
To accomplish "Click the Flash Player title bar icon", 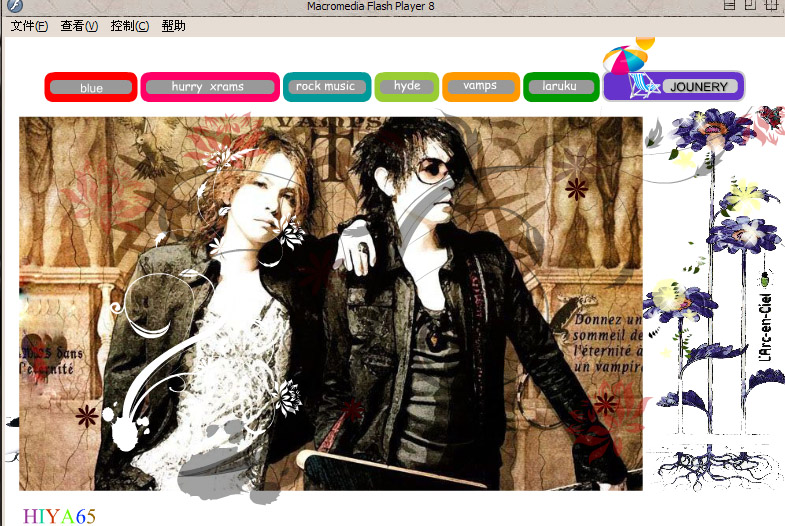I will click(15, 5).
